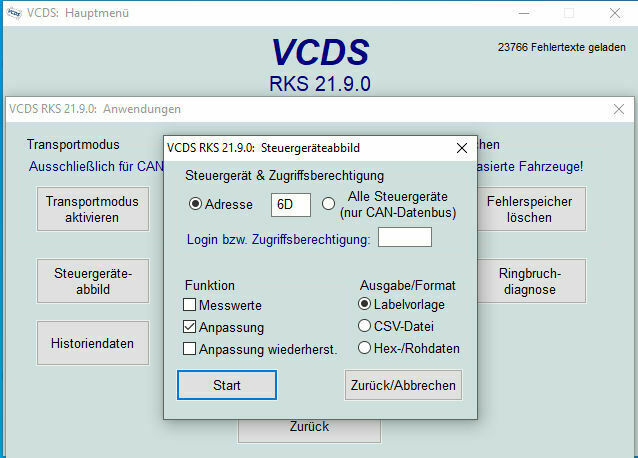Open Steuergeräteabbild button in Anwendungen window
The image size is (638, 458).
[x=93, y=281]
